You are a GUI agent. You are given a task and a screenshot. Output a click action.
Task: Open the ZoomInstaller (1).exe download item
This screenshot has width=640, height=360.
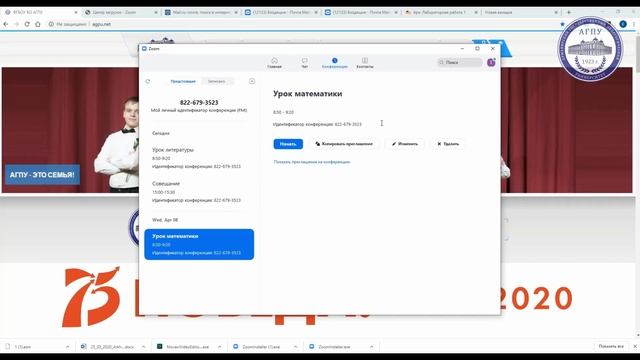tap(257, 347)
